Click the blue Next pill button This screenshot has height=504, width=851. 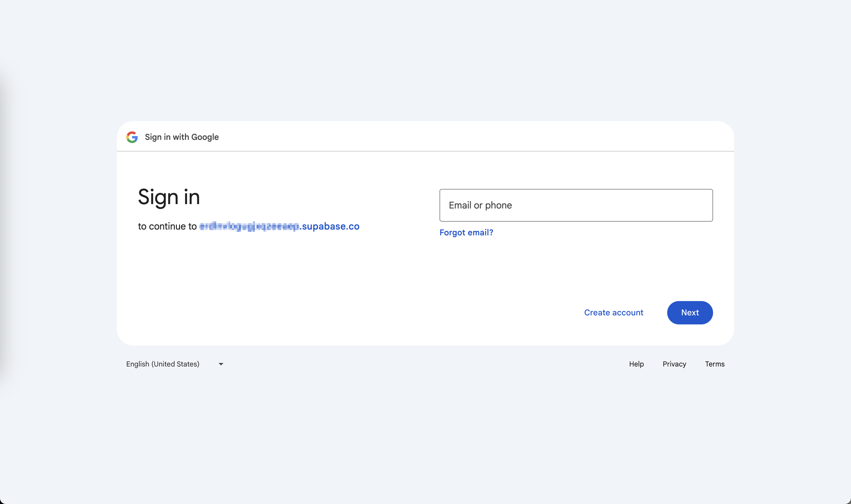tap(690, 312)
